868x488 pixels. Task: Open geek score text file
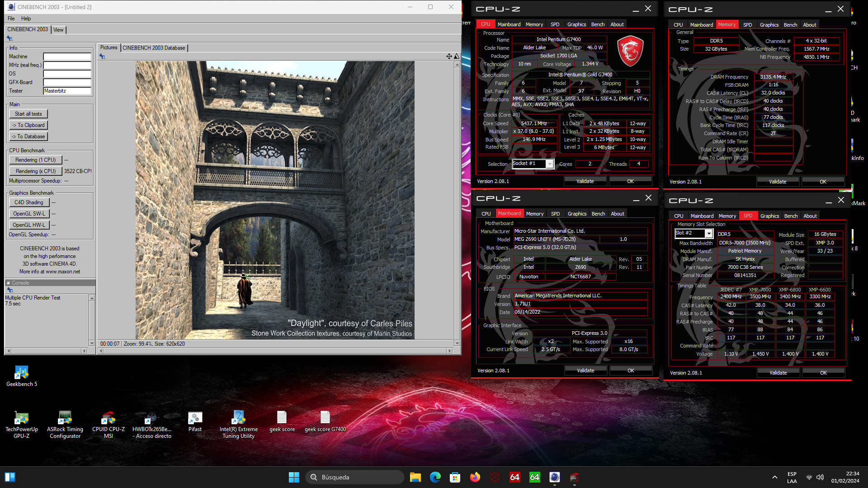click(x=282, y=422)
